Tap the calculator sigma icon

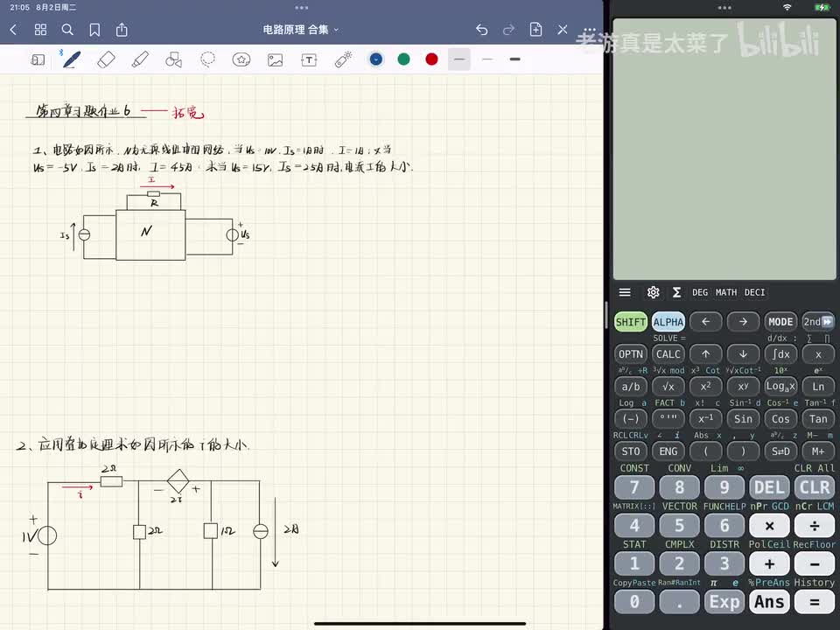tap(676, 292)
